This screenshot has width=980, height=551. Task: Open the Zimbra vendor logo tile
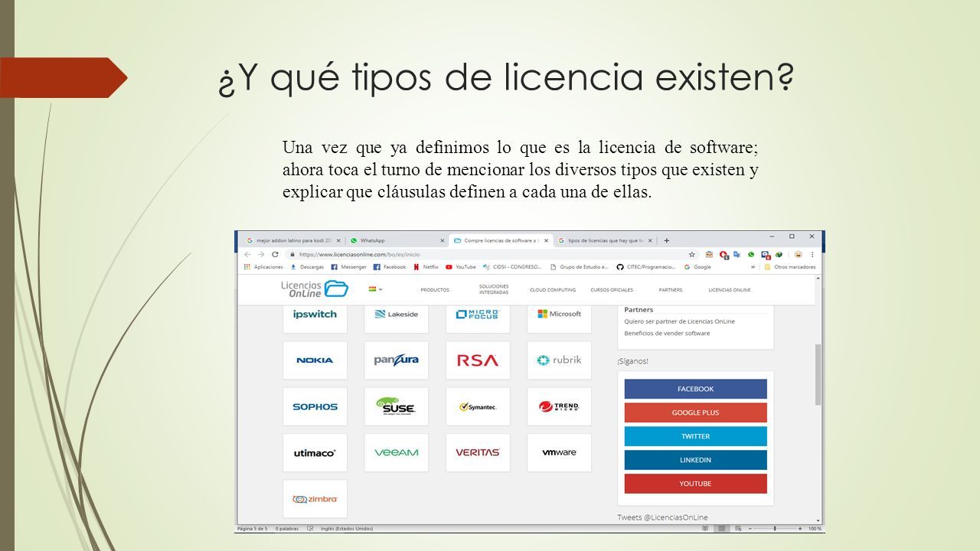tap(315, 499)
